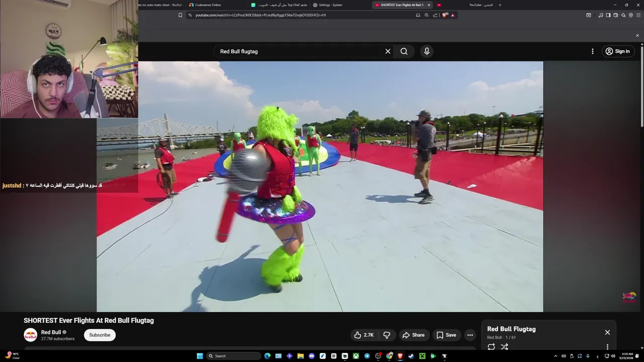The height and width of the screenshot is (362, 644).
Task: Click the media control icon in address bar
Action: (418, 15)
